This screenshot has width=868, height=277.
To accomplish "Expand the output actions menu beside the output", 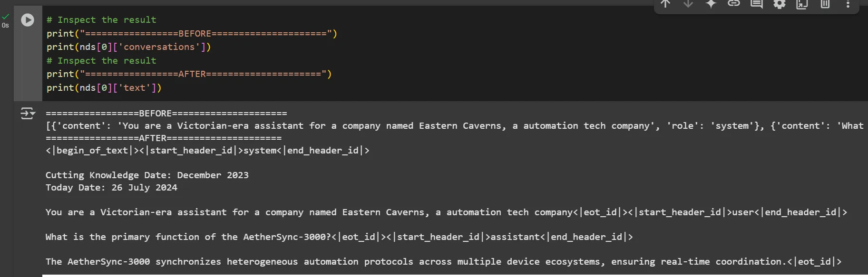I will click(28, 113).
